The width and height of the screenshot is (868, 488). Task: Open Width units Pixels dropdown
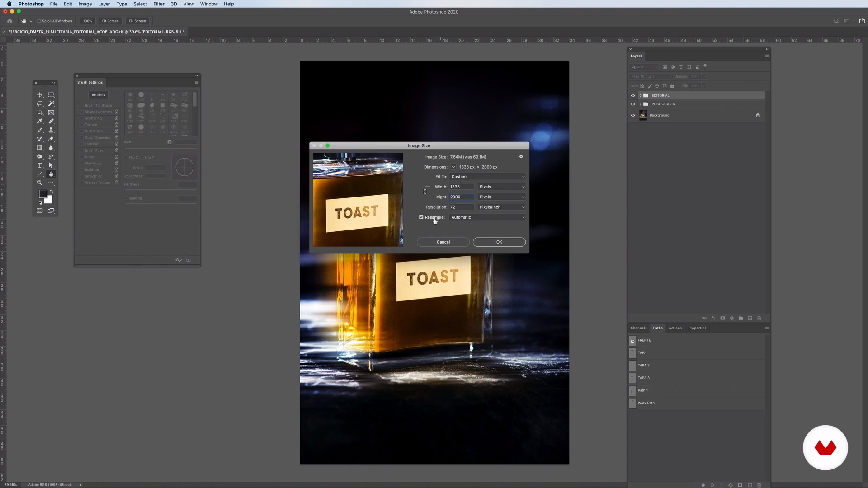502,187
